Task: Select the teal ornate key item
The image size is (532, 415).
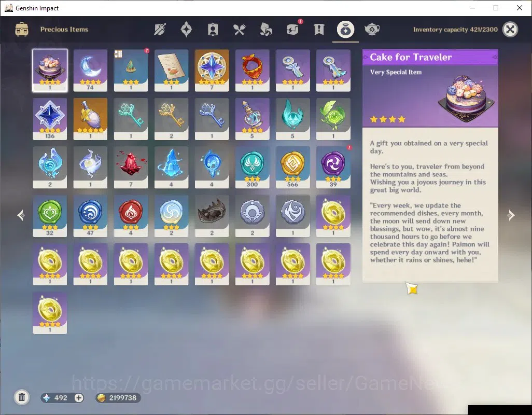Action: [x=131, y=119]
